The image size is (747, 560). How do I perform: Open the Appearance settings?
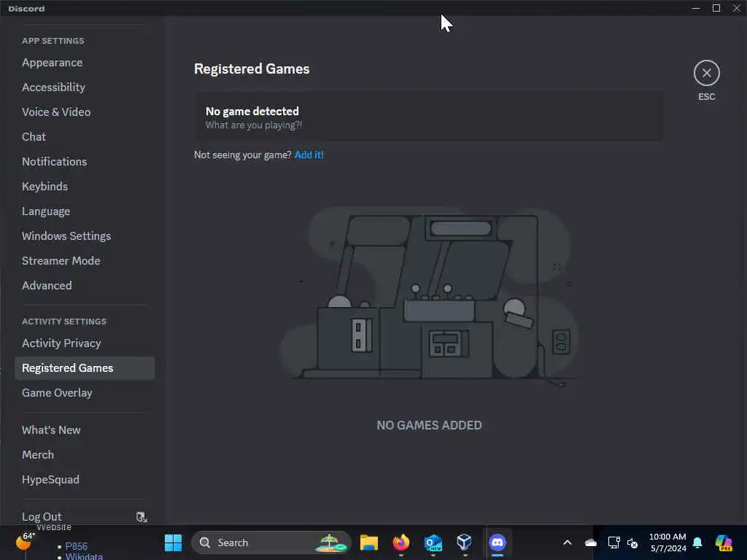53,63
